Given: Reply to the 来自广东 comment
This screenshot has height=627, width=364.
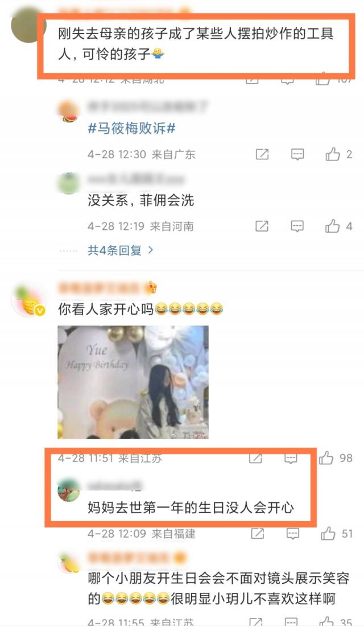Looking at the screenshot, I should [x=297, y=154].
